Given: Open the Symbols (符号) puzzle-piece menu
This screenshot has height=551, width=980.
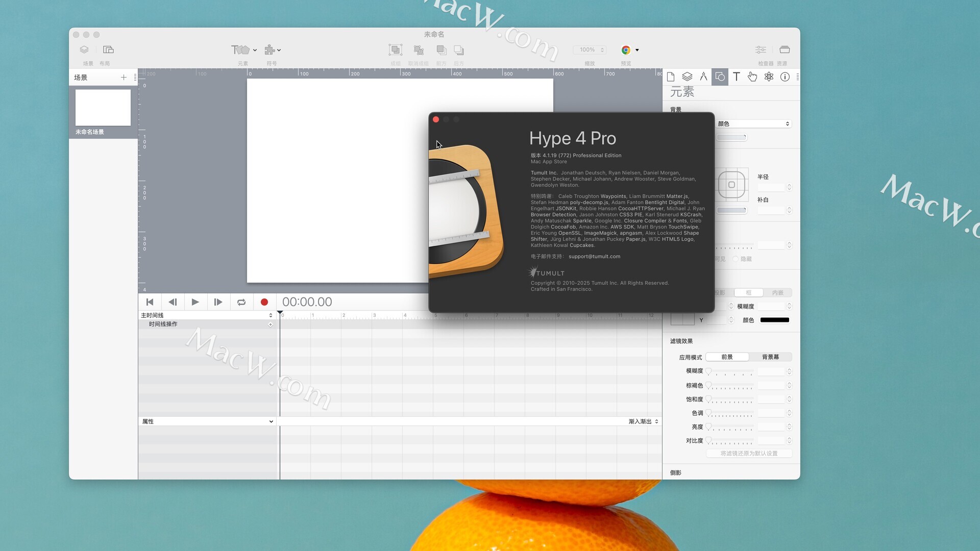Looking at the screenshot, I should point(269,50).
